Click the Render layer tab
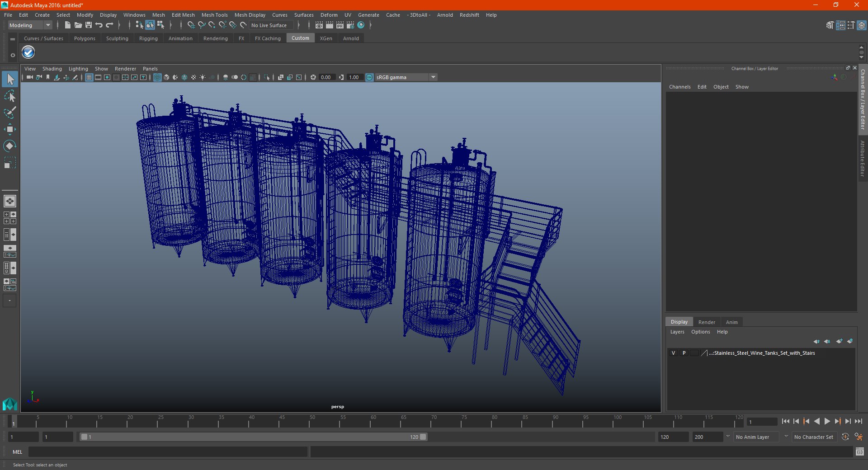Image resolution: width=868 pixels, height=470 pixels. tap(707, 322)
